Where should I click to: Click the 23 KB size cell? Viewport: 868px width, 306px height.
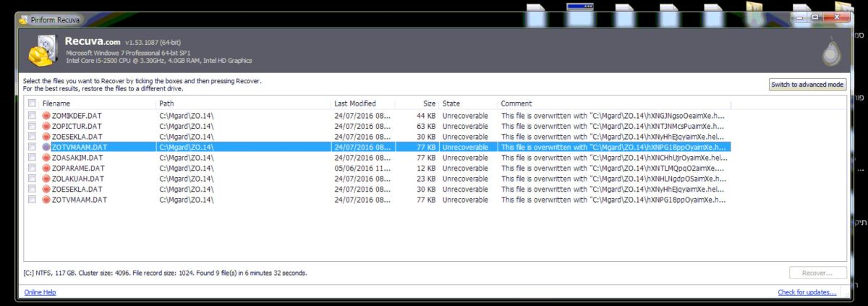(x=426, y=179)
